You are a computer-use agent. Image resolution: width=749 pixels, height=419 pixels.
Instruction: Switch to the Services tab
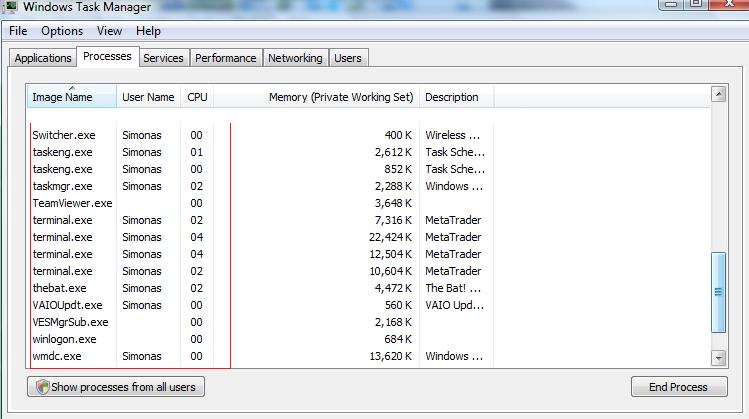click(163, 58)
